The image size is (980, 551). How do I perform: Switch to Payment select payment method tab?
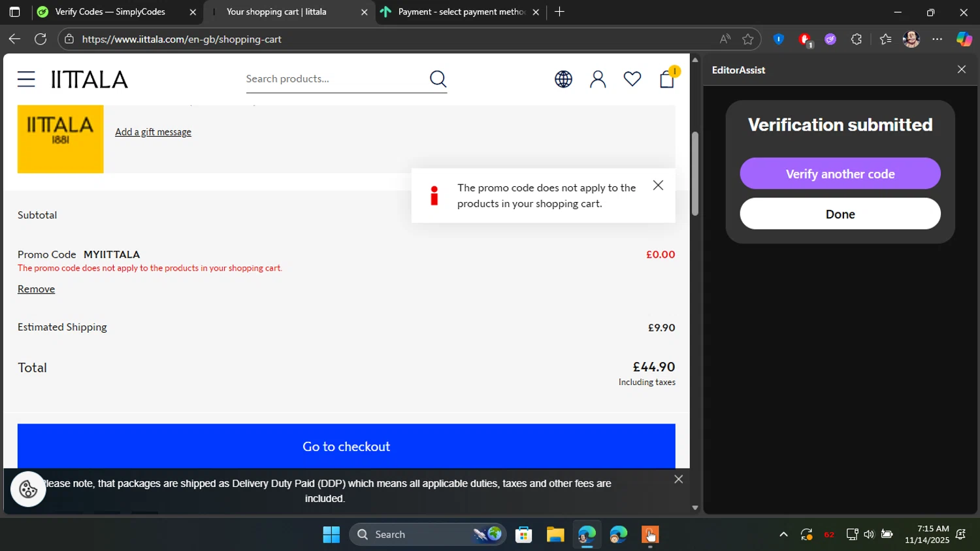click(461, 12)
